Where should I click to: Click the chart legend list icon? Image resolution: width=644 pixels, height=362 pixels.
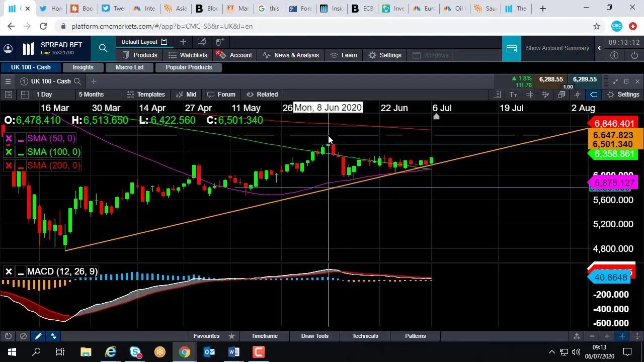click(497, 95)
